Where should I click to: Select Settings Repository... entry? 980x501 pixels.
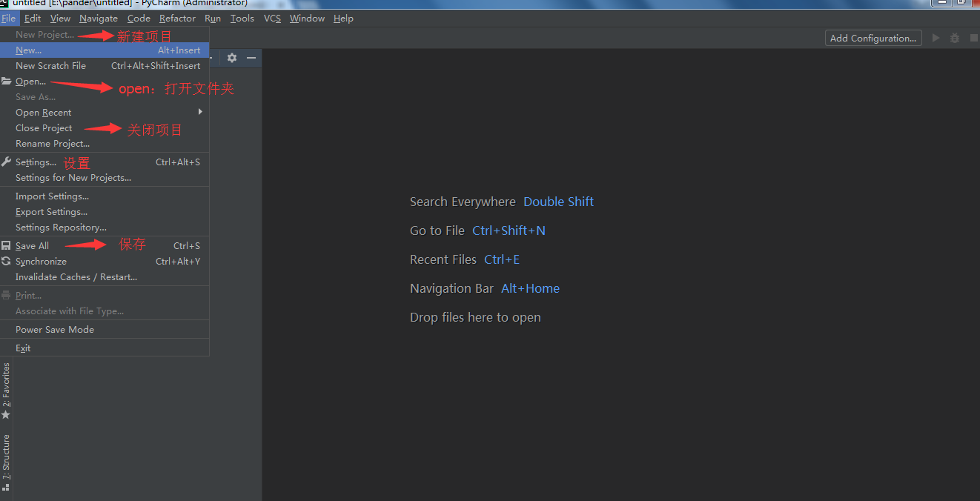pyautogui.click(x=105, y=228)
